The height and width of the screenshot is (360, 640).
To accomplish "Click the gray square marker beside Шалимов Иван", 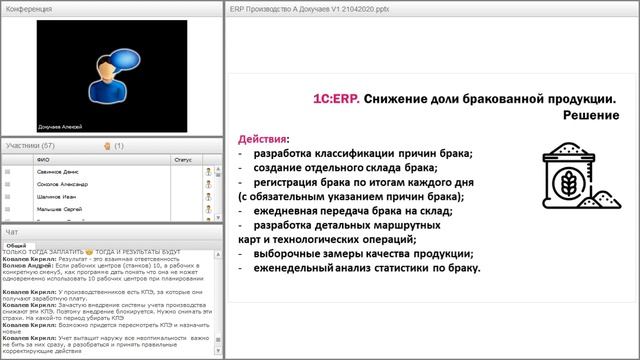I will click(7, 197).
